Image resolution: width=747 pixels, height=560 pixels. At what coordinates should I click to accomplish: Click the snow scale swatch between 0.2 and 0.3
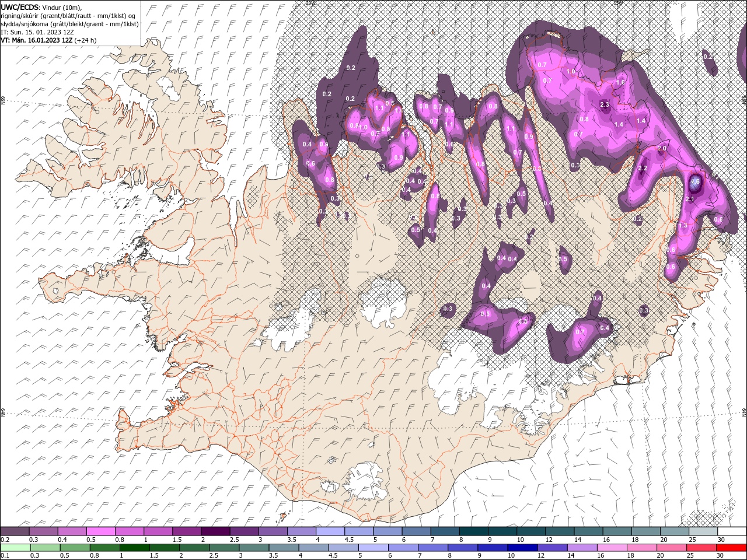pos(15,531)
